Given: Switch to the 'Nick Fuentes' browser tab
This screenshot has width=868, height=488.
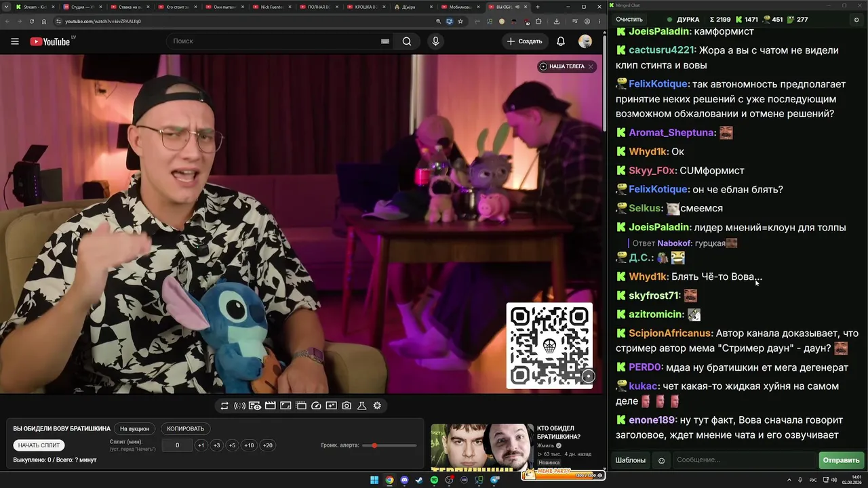Looking at the screenshot, I should pos(273,7).
